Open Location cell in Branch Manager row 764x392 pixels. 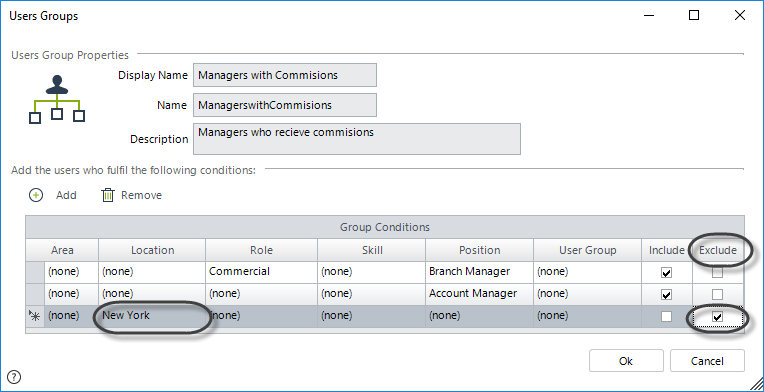click(152, 272)
